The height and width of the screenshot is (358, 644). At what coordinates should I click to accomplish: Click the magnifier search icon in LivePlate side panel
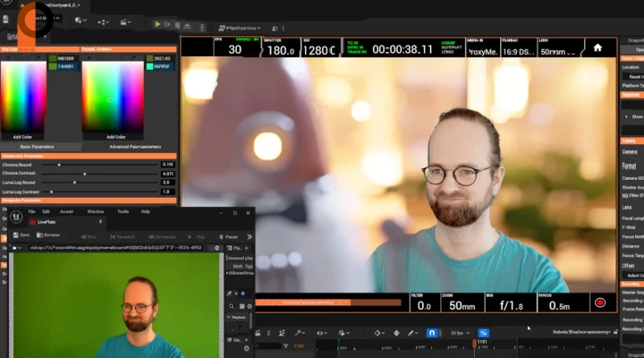point(232,306)
